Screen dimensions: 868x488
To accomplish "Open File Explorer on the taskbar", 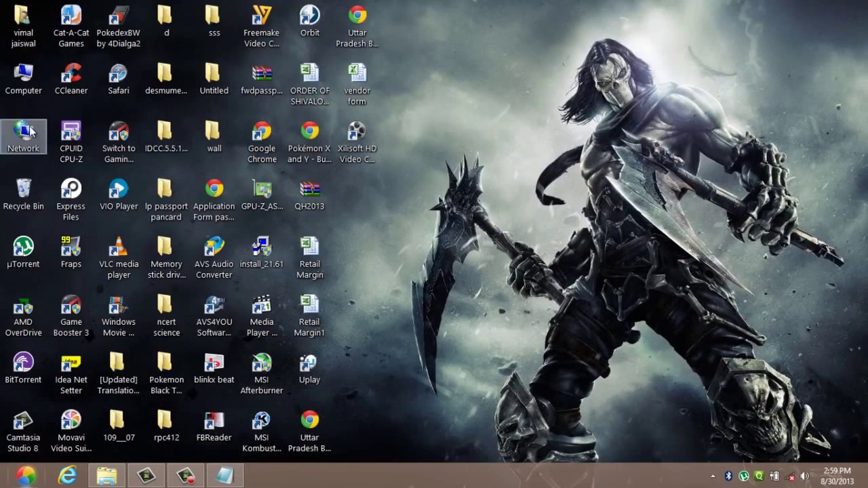I will coord(106,476).
